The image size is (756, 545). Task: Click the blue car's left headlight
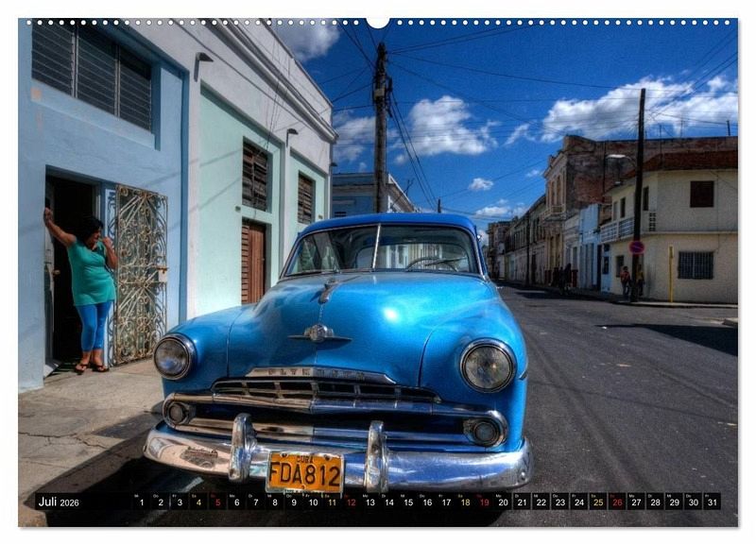(x=174, y=356)
